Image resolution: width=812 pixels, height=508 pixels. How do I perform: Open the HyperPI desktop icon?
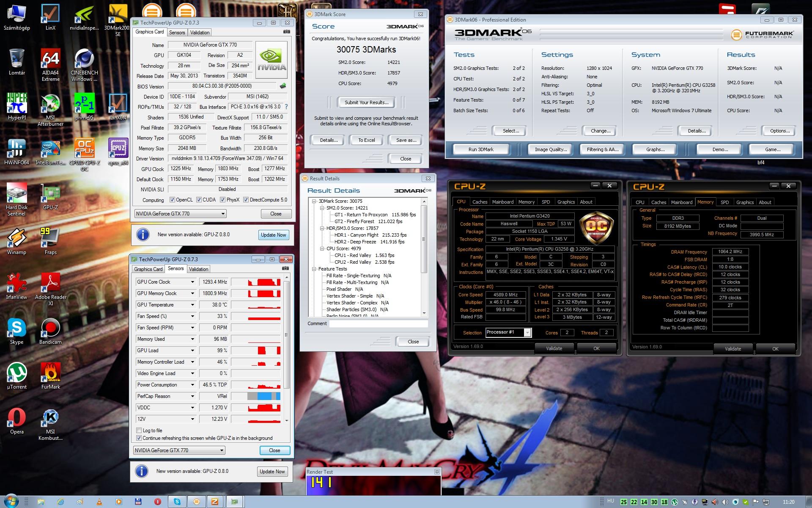[16, 107]
